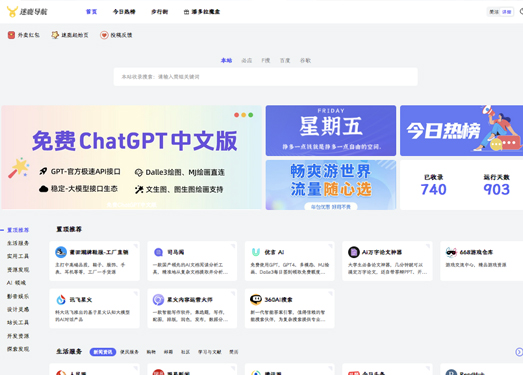Click the 生活服务 section heading
The width and height of the screenshot is (523, 375).
(69, 351)
